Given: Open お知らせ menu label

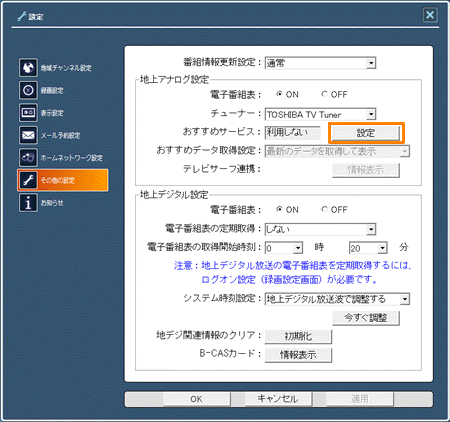Looking at the screenshot, I should (52, 203).
